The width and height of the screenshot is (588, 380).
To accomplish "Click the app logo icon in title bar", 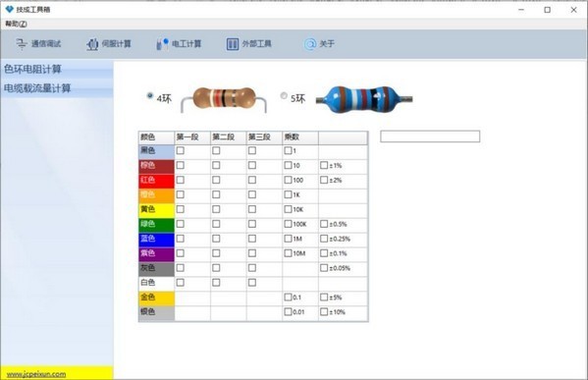I will pyautogui.click(x=10, y=9).
